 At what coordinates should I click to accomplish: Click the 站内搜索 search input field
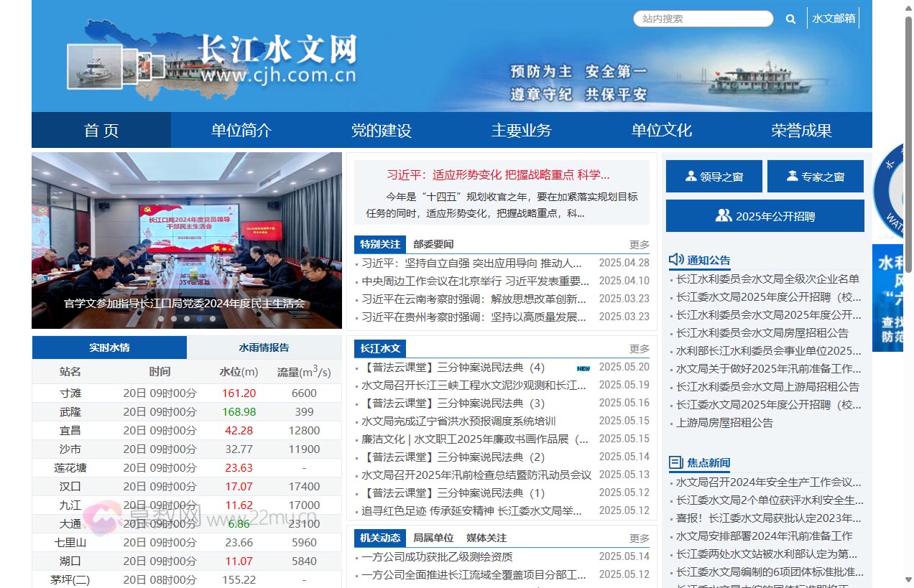click(x=703, y=19)
